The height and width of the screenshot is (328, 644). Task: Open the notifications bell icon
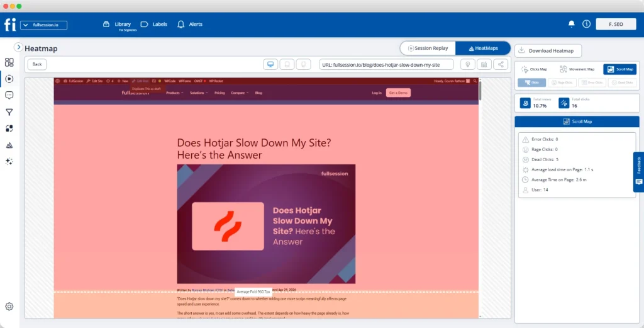571,24
